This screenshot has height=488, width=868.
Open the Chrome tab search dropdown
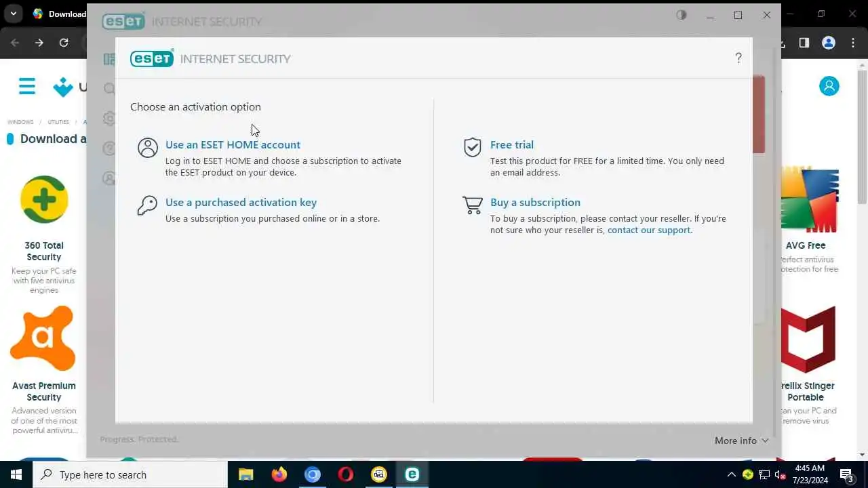[x=13, y=14]
